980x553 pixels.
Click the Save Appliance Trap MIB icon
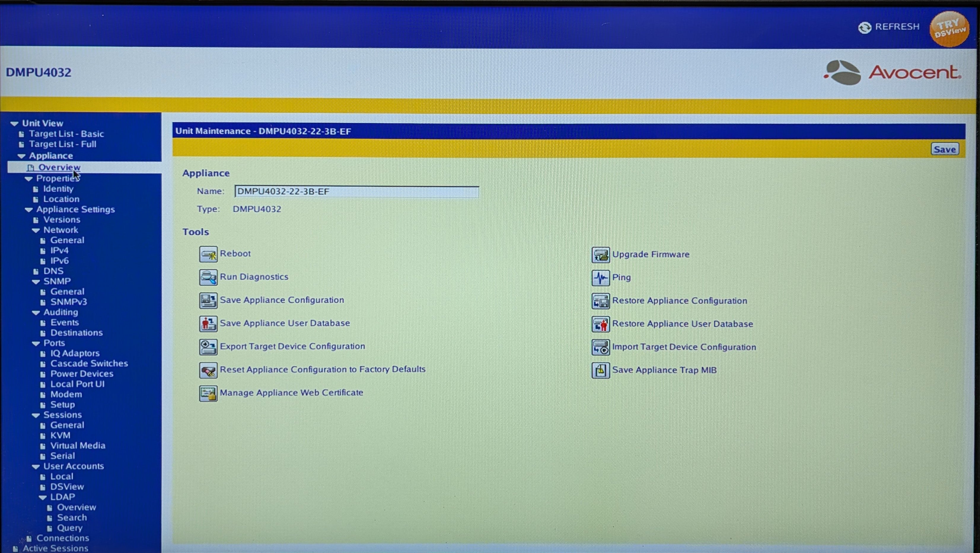tap(601, 370)
